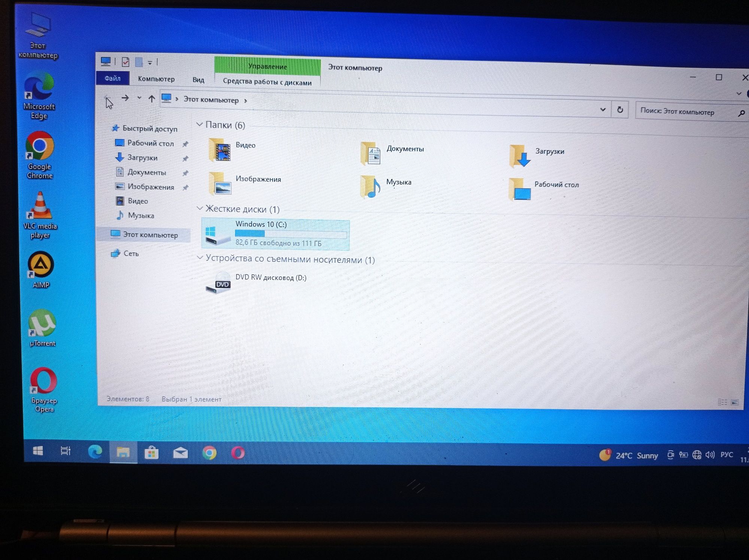Open the Файл menu tab
Viewport: 749px width, 560px height.
tap(112, 78)
